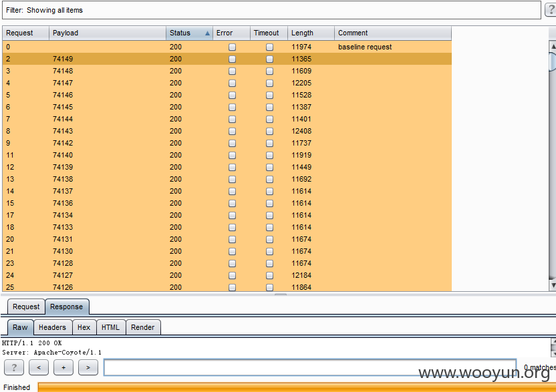Click length value 11974

pos(301,47)
